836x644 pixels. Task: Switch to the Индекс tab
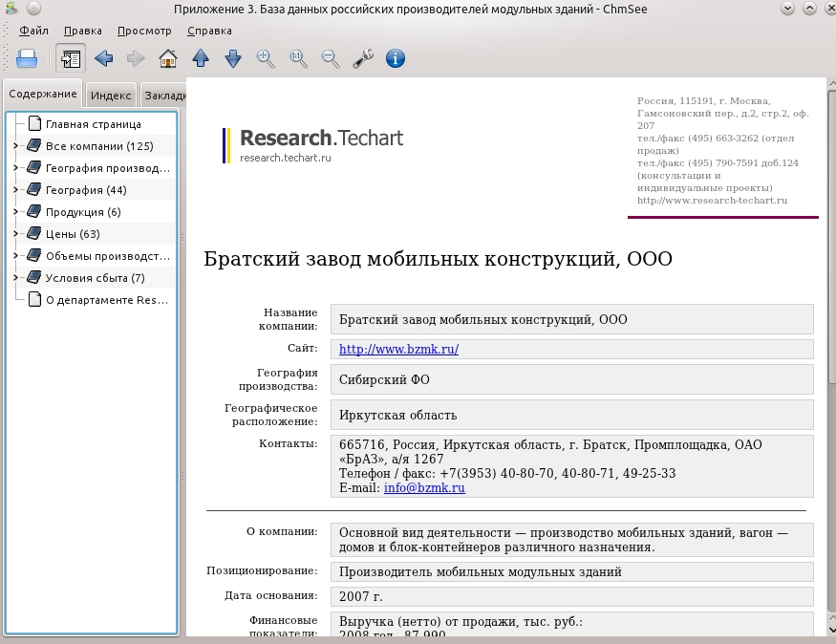tap(111, 96)
